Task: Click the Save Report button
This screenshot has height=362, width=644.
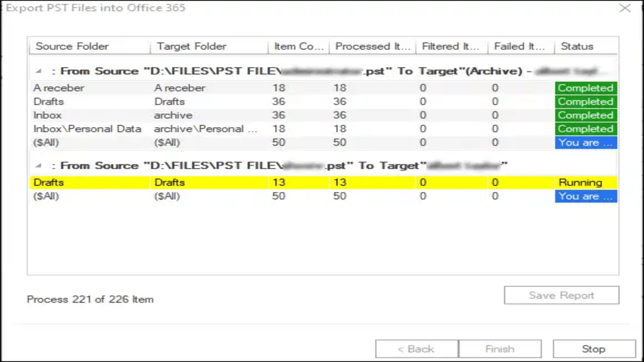Action: pos(561,296)
